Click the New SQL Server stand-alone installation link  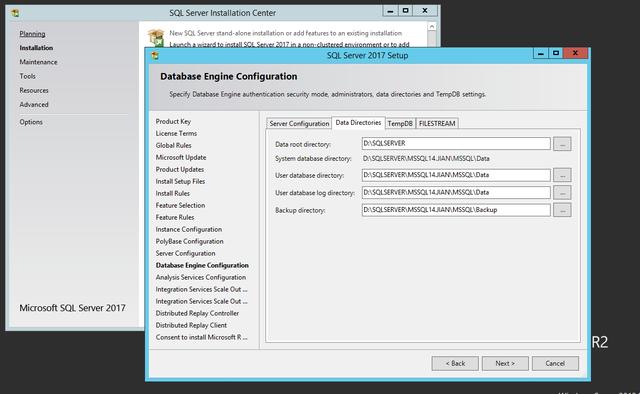(x=285, y=33)
